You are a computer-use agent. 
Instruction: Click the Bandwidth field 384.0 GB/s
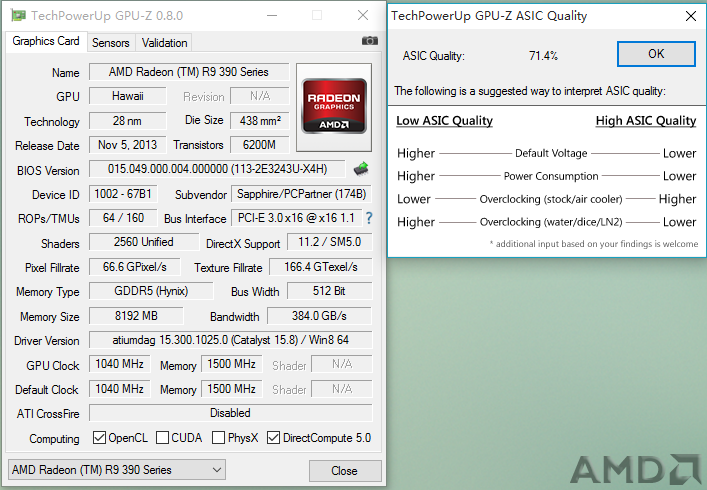click(x=319, y=316)
